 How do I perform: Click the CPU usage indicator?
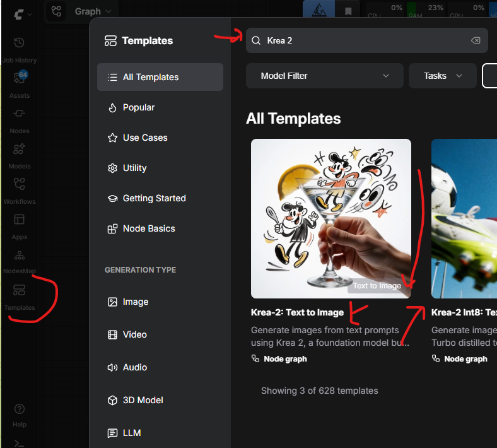coord(385,9)
